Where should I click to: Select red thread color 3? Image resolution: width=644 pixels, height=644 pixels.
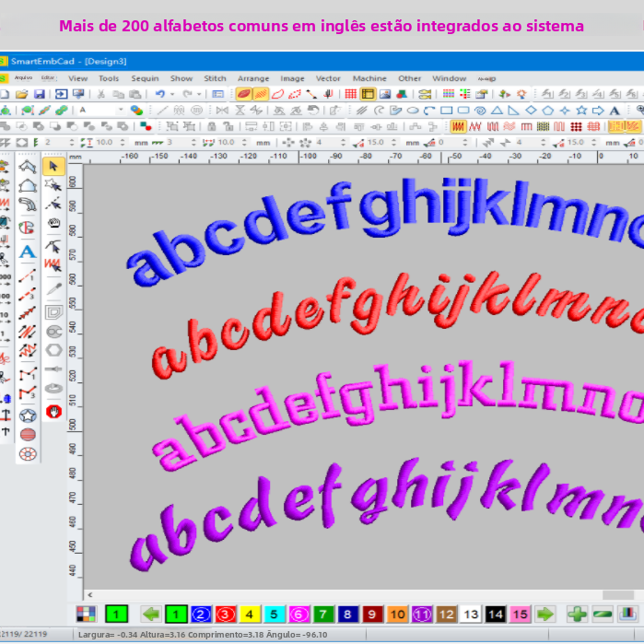[225, 614]
